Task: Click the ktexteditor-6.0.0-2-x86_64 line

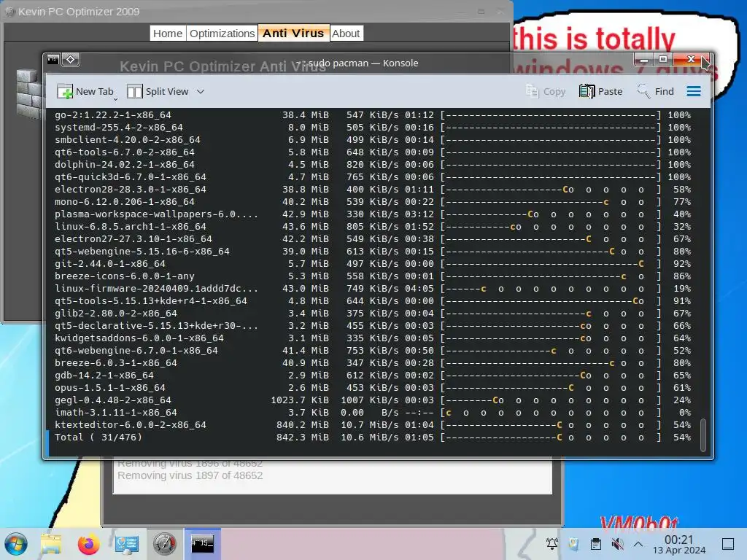Action: click(x=373, y=424)
